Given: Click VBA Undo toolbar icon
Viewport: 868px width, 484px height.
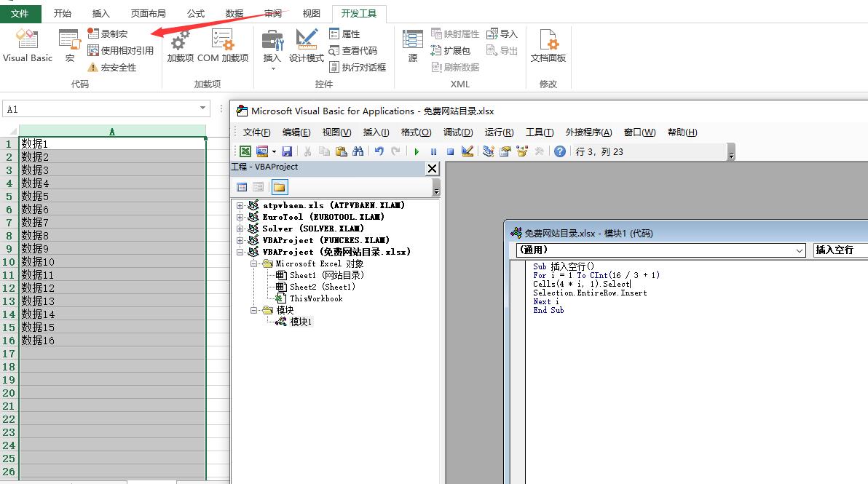Looking at the screenshot, I should click(x=379, y=151).
